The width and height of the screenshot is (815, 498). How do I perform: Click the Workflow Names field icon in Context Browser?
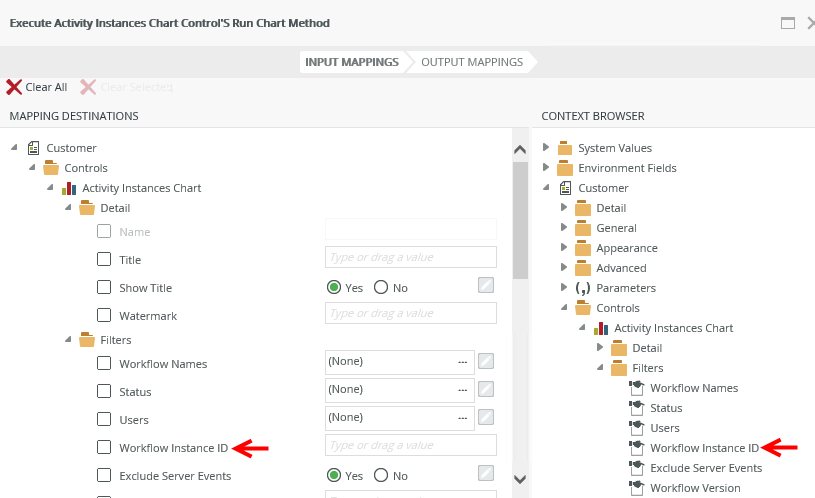click(636, 388)
